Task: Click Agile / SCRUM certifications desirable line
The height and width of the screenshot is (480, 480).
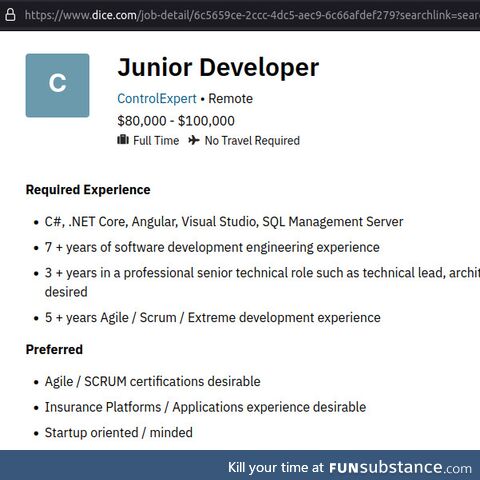Action: (x=153, y=381)
